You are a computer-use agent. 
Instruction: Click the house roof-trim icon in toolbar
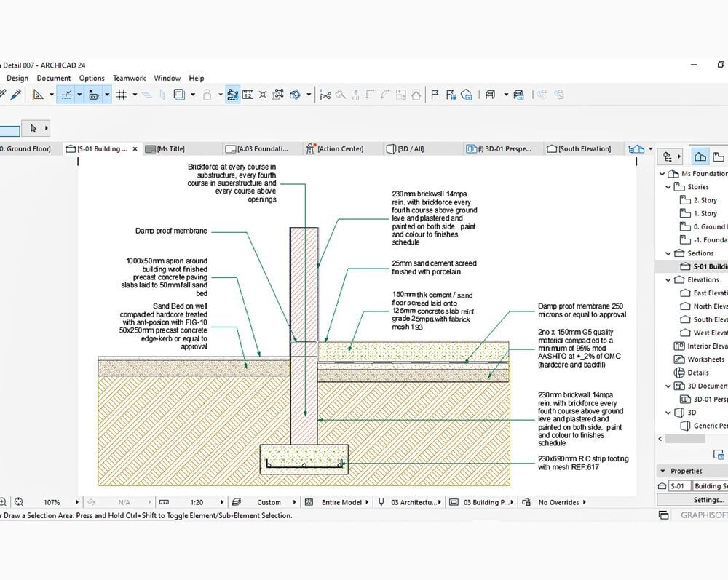(x=416, y=95)
